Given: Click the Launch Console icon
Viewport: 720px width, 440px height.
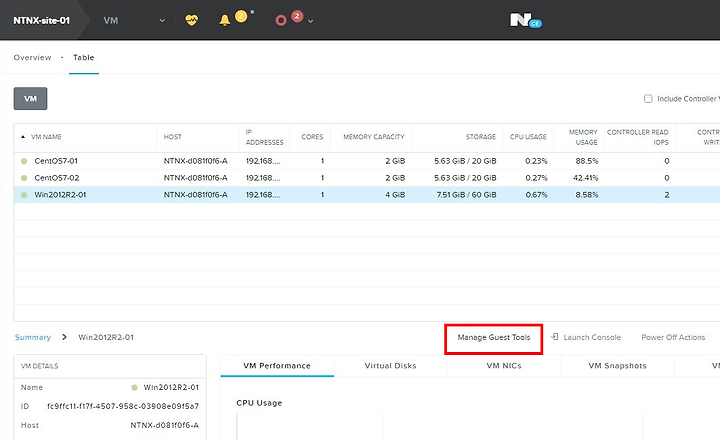Looking at the screenshot, I should (555, 337).
